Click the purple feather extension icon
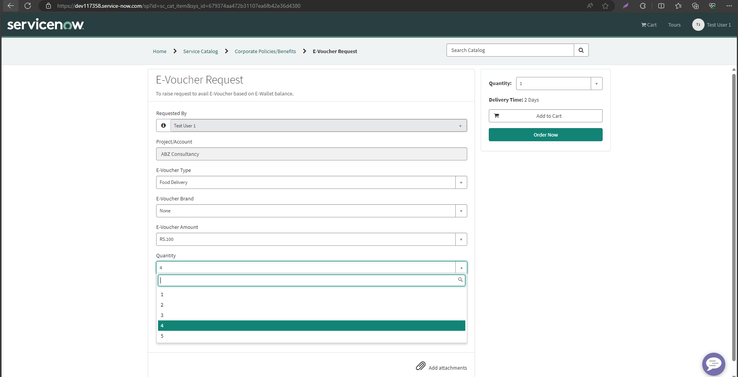Viewport: 738px width, 377px height. point(626,6)
